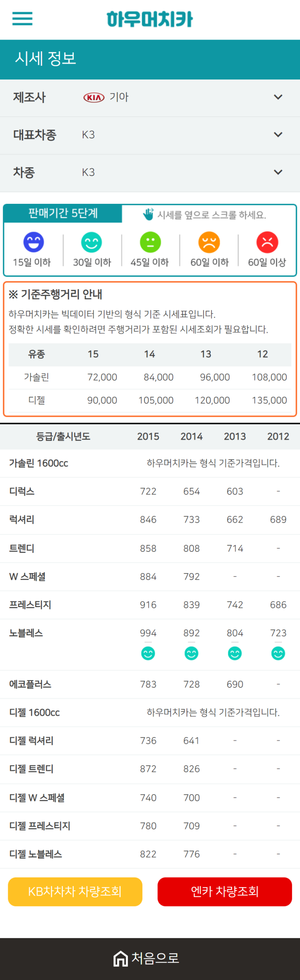
Task: Click diesel mileage value 105,000
Action: tap(156, 400)
